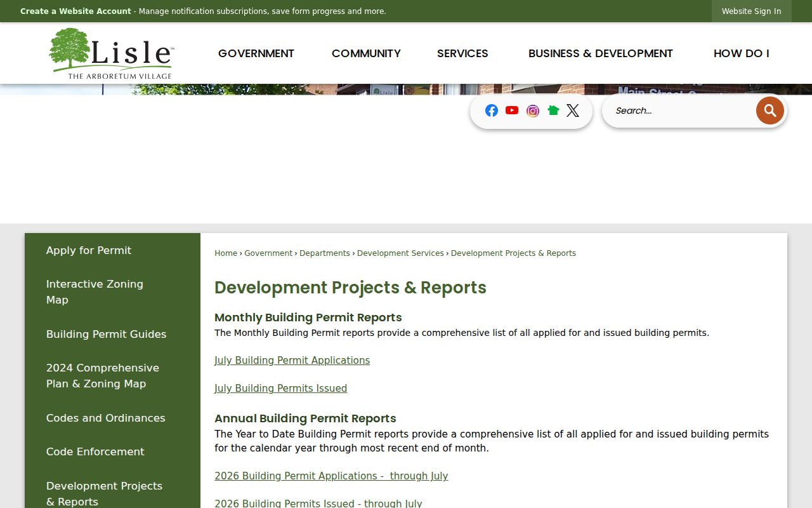Go to Home breadcrumb
The width and height of the screenshot is (812, 508).
(226, 253)
